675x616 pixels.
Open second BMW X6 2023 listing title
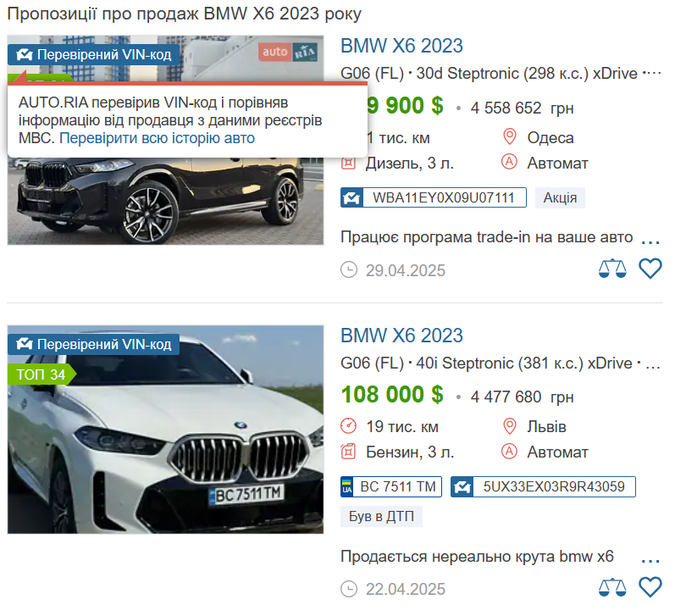[401, 336]
